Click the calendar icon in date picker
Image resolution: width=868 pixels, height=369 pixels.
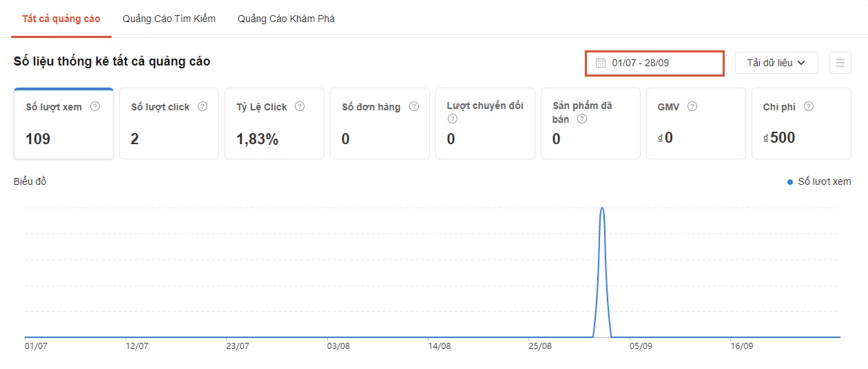click(x=601, y=63)
